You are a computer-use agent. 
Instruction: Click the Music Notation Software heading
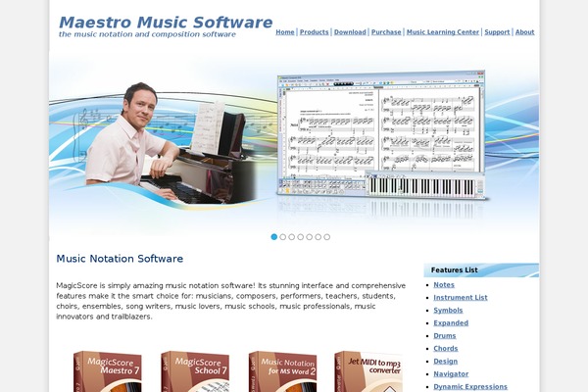(x=120, y=259)
